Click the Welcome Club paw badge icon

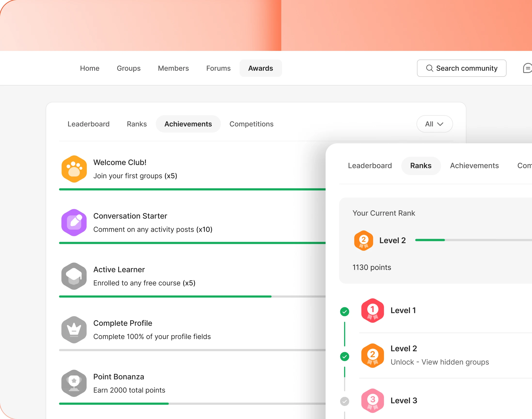pyautogui.click(x=74, y=169)
